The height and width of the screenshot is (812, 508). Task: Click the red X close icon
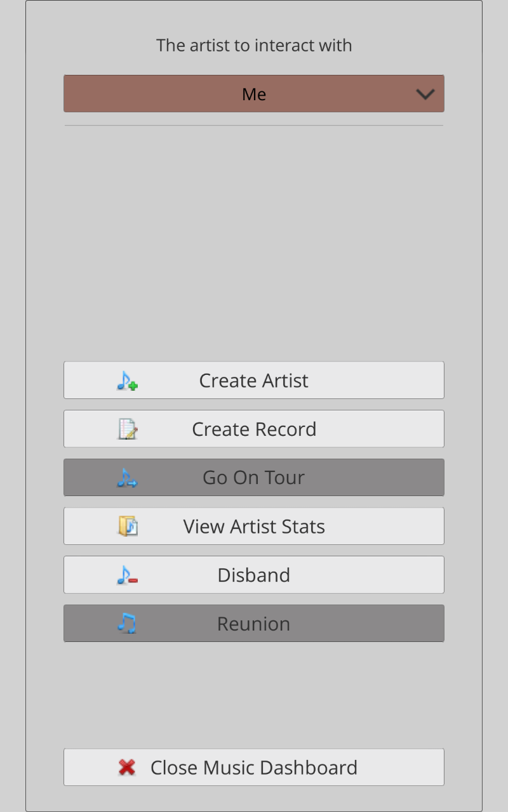click(127, 768)
